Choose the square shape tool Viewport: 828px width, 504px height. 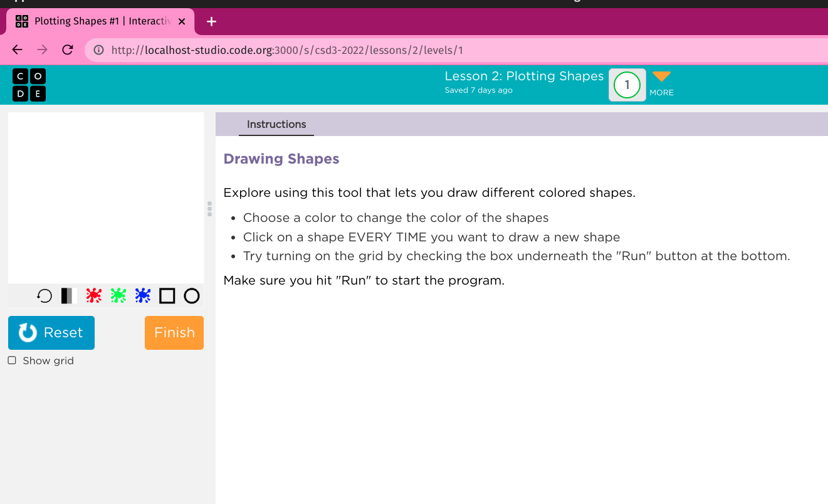click(167, 295)
